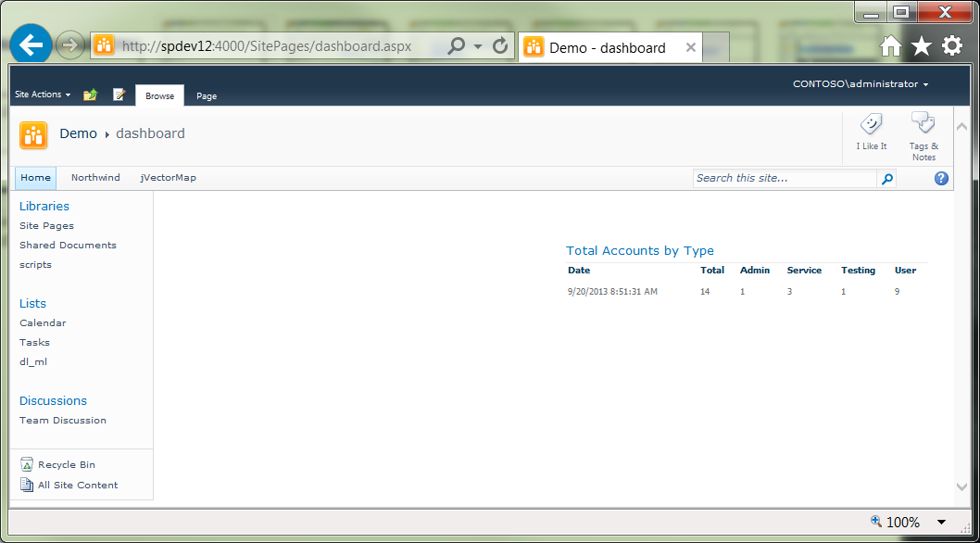Click the site favicon in the address bar
The width and height of the screenshot is (980, 543).
coord(104,45)
